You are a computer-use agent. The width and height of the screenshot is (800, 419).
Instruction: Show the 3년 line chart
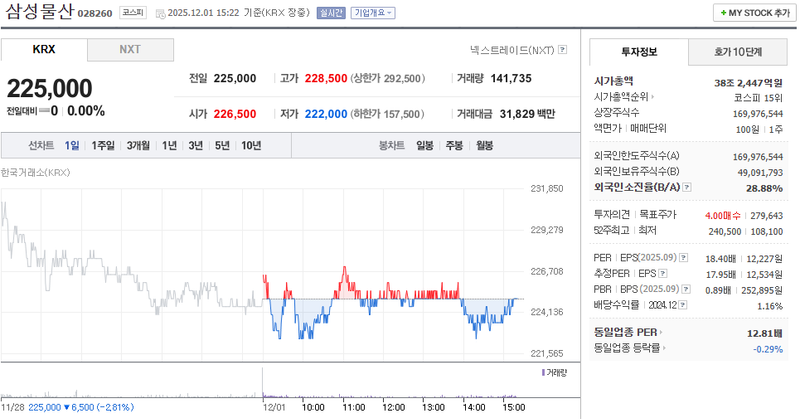click(195, 145)
